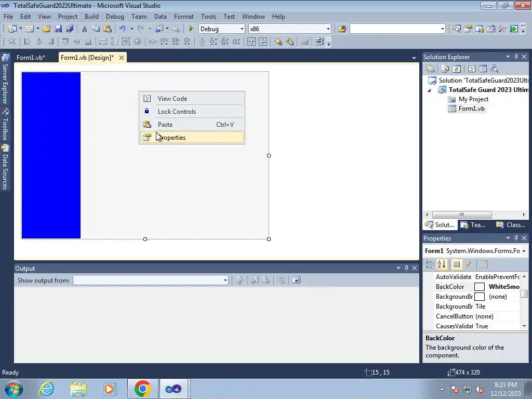Click the Center Horizontally icon
This screenshot has width=532, height=399.
[x=251, y=42]
